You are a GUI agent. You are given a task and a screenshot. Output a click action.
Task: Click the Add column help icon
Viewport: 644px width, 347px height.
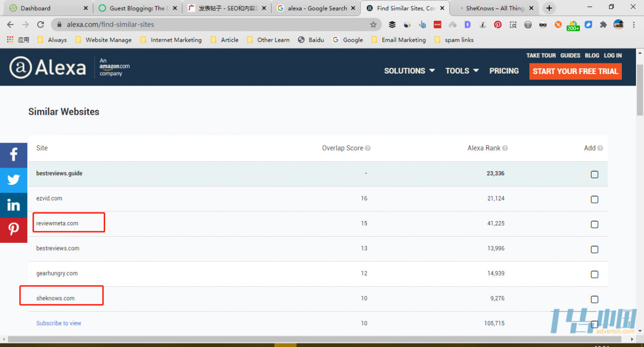pos(600,148)
